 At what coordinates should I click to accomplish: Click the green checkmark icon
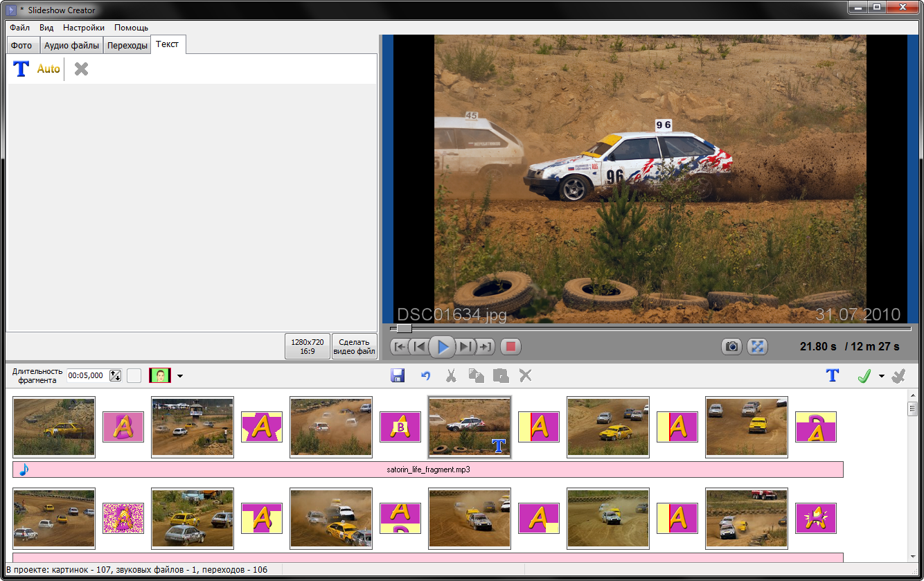click(864, 376)
